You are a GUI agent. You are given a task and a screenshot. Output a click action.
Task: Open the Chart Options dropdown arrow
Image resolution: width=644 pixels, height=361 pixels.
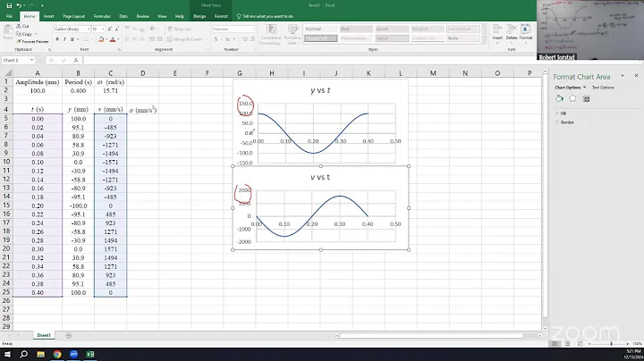[x=584, y=88]
